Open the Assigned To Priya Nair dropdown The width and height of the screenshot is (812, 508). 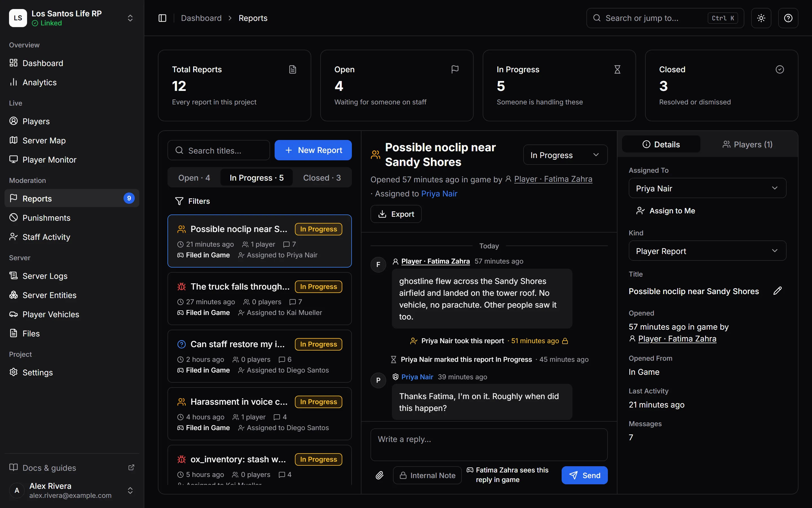[x=707, y=188]
